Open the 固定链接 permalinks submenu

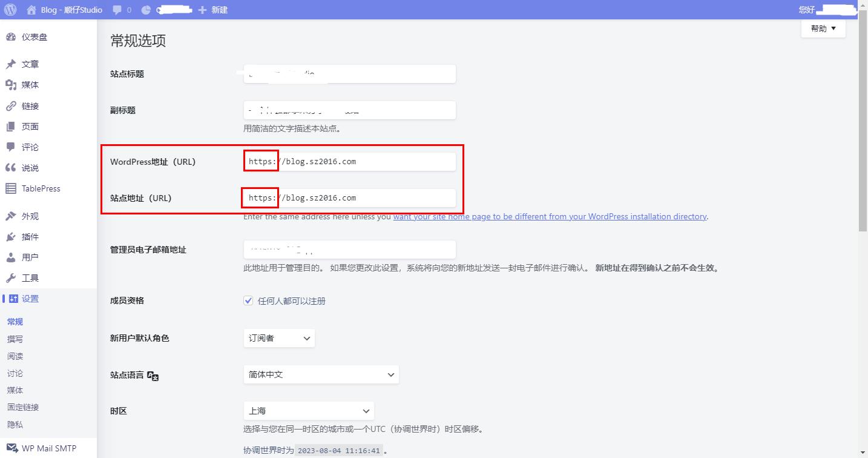(22, 407)
